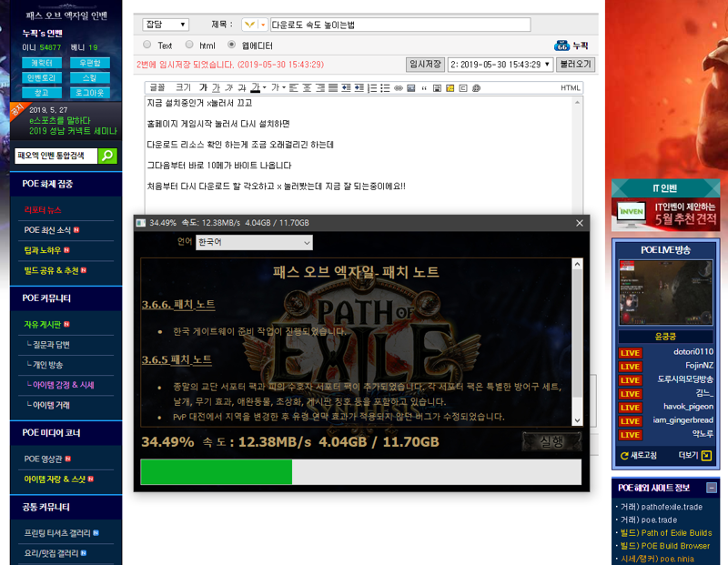The width and height of the screenshot is (728, 565).
Task: Open the title icon picker dropdown
Action: (263, 25)
